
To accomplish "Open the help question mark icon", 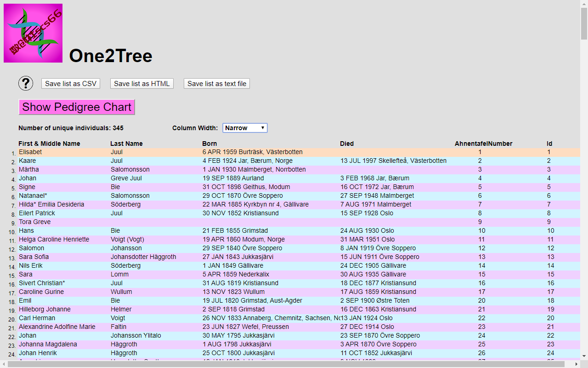I will pos(26,83).
